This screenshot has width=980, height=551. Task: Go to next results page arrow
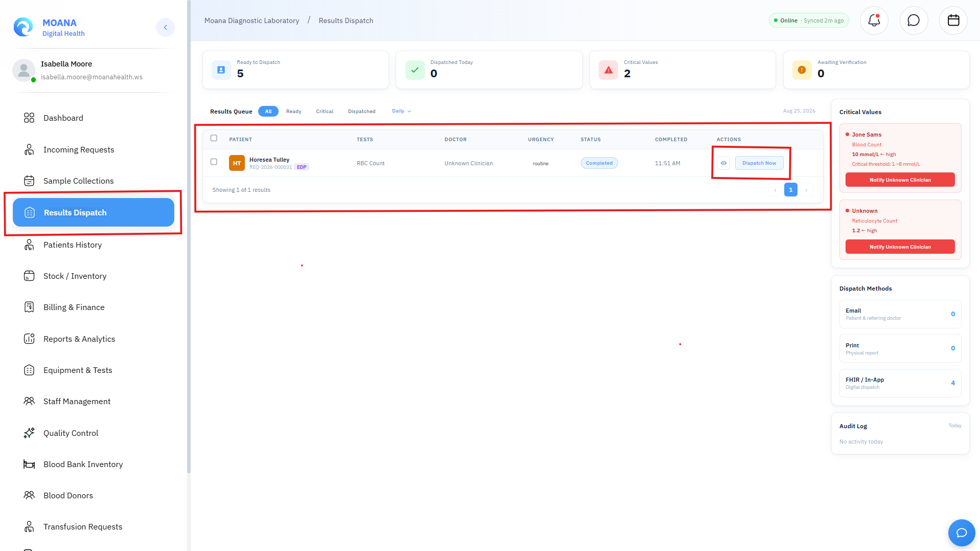coord(806,190)
